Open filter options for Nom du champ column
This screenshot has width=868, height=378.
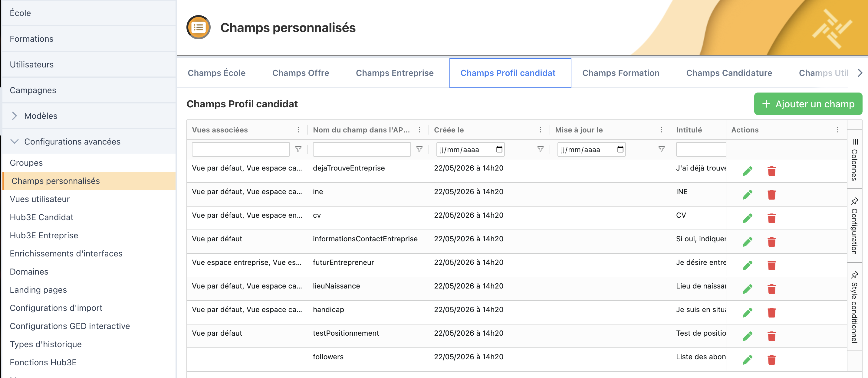tap(419, 149)
